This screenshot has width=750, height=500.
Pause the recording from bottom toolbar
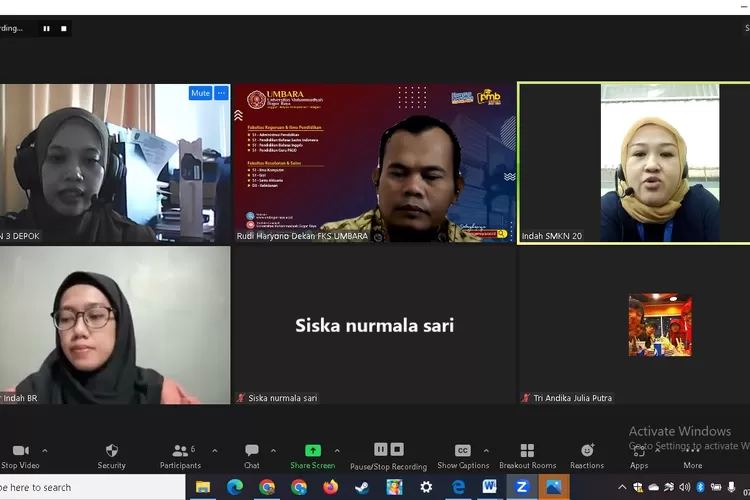pos(381,449)
